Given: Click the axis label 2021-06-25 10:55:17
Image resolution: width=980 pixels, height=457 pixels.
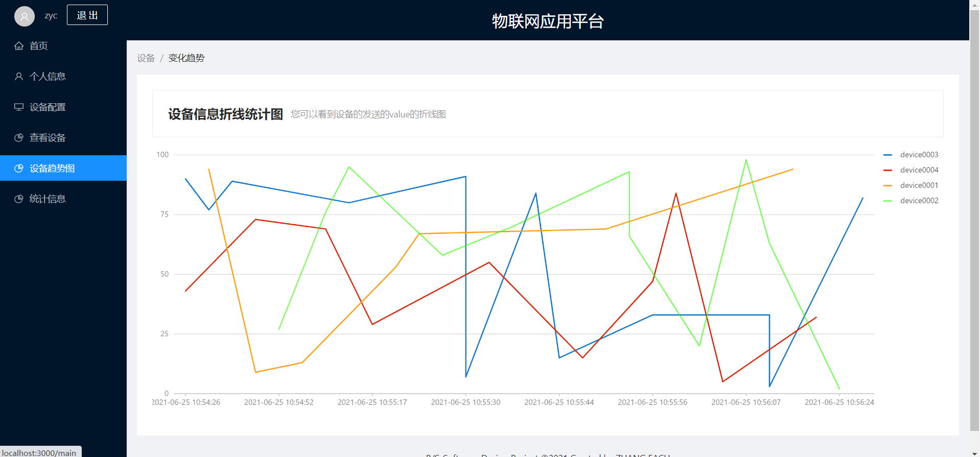Looking at the screenshot, I should [372, 402].
